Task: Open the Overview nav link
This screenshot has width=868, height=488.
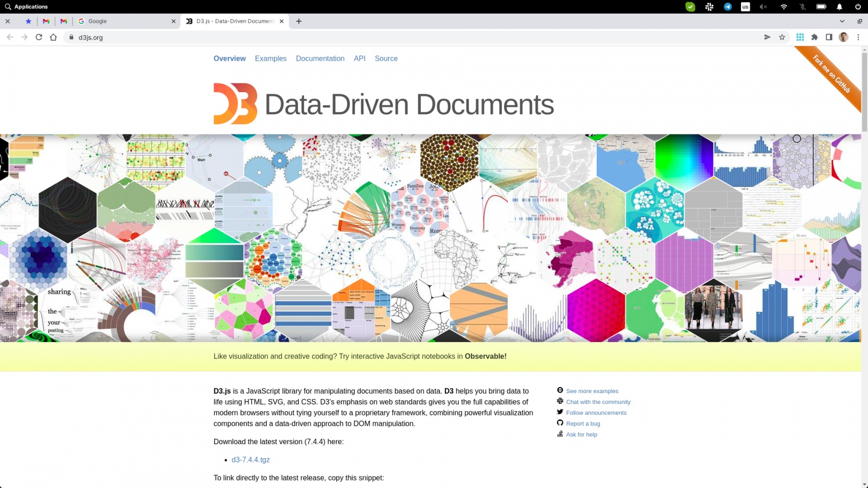Action: [229, 59]
